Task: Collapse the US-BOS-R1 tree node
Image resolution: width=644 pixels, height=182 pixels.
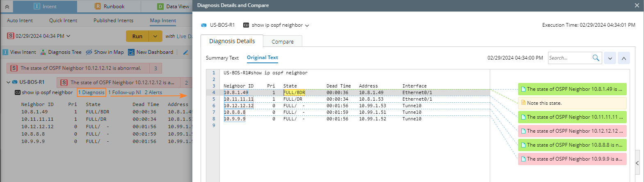Action: 8,82
